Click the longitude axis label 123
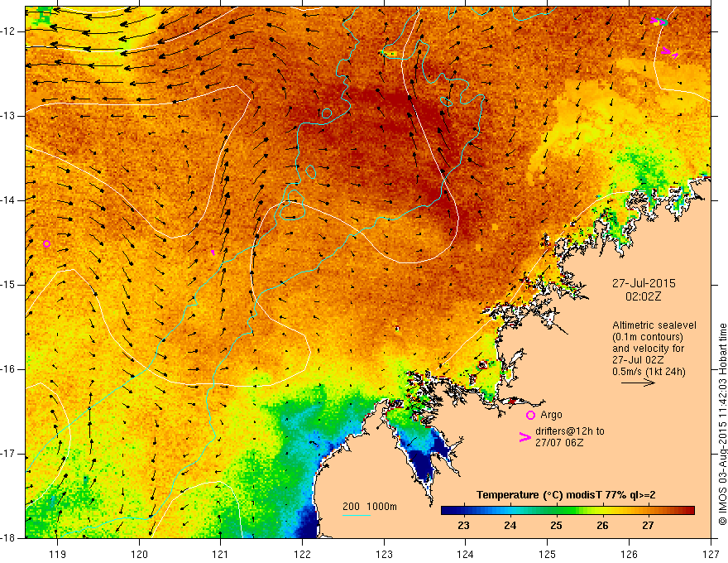 click(384, 554)
